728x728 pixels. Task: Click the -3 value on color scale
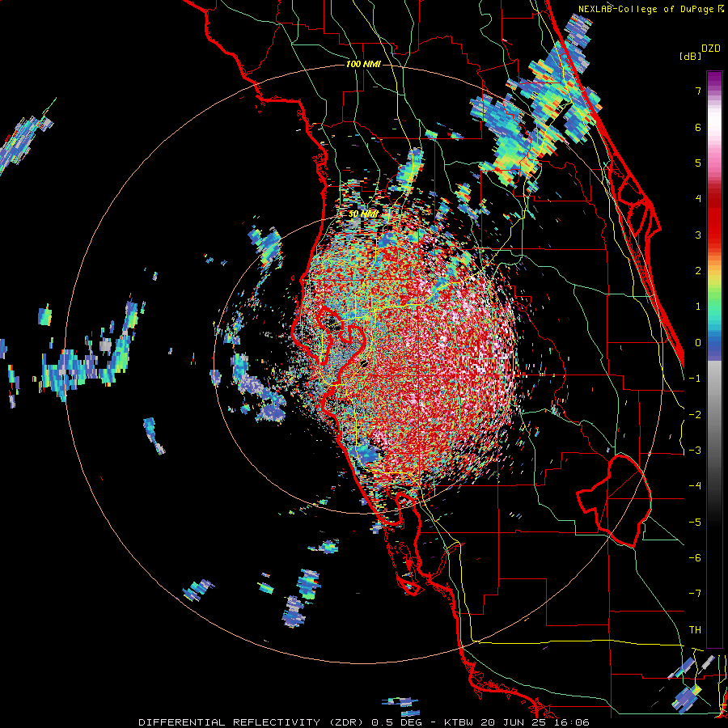pos(695,451)
